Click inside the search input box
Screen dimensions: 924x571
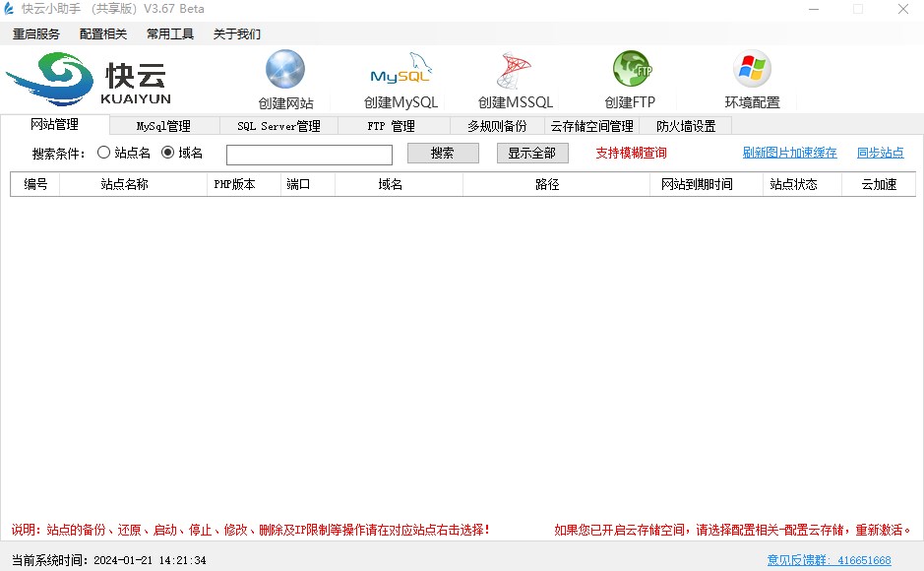point(308,154)
